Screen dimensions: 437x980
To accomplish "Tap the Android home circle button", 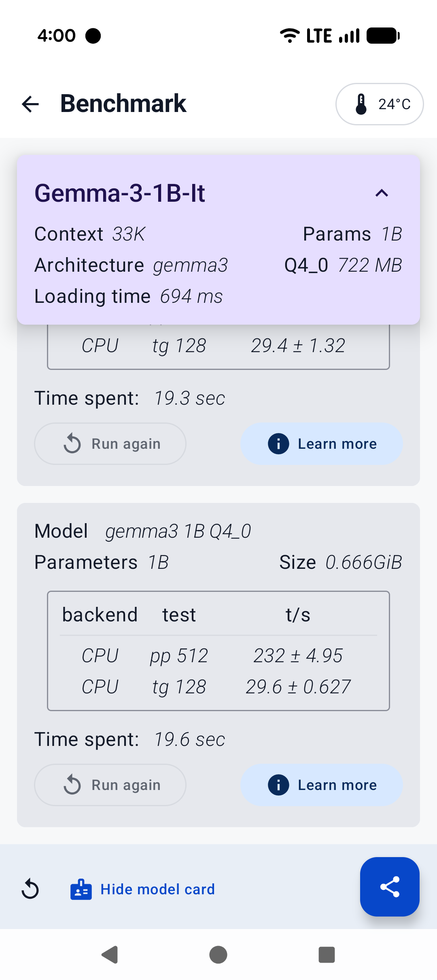I will [x=218, y=955].
